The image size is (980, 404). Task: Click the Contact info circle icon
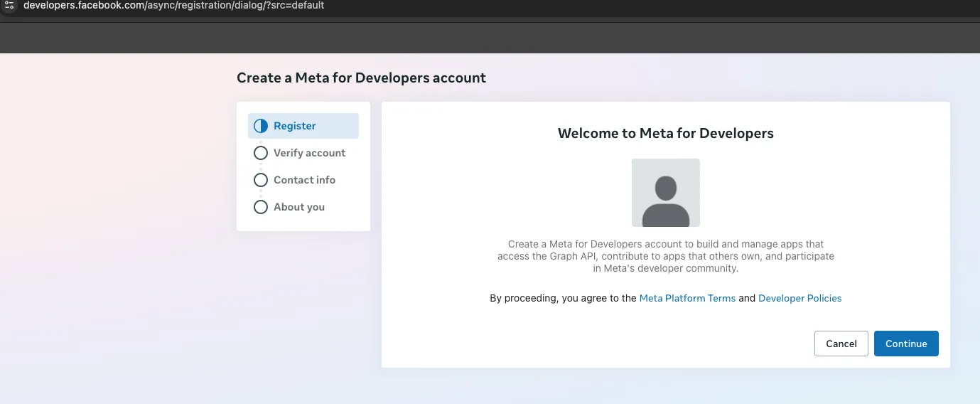pos(261,180)
